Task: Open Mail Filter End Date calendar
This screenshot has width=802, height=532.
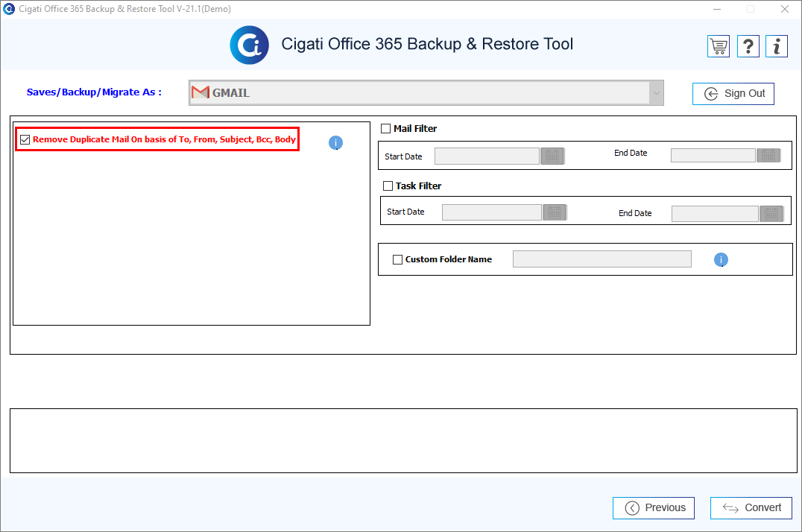Action: click(x=768, y=156)
